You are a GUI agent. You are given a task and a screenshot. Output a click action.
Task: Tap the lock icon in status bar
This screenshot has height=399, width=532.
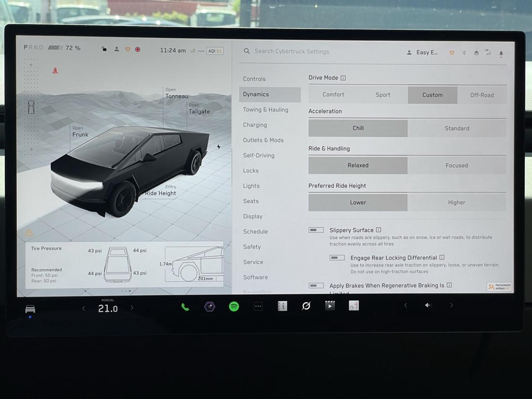tap(104, 49)
